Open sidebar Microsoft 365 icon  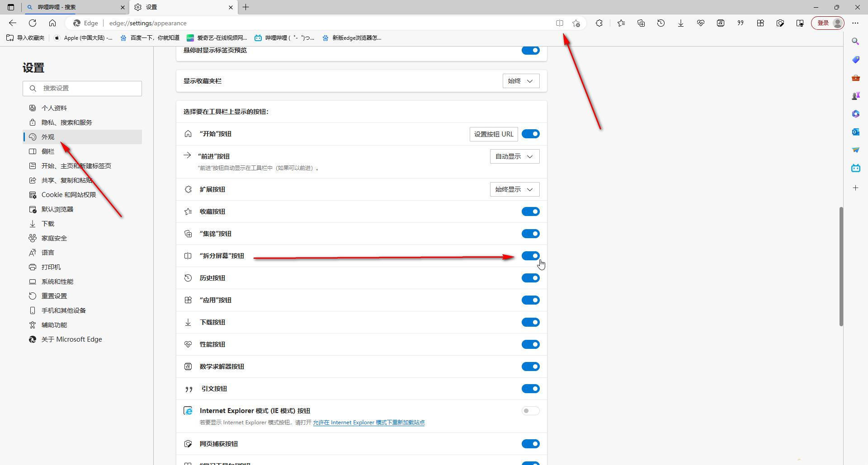coord(855,114)
